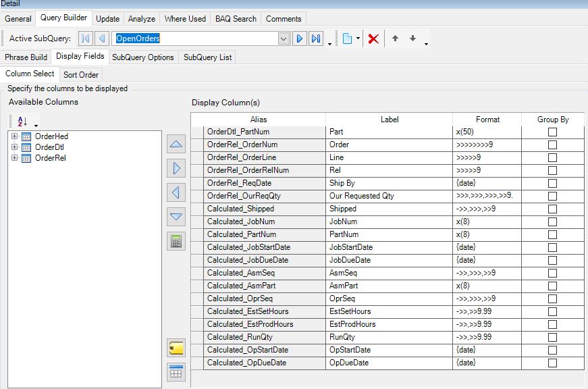Toggle Group By for Calculated_JobNum
Screen dimensions: 588x389
[552, 222]
